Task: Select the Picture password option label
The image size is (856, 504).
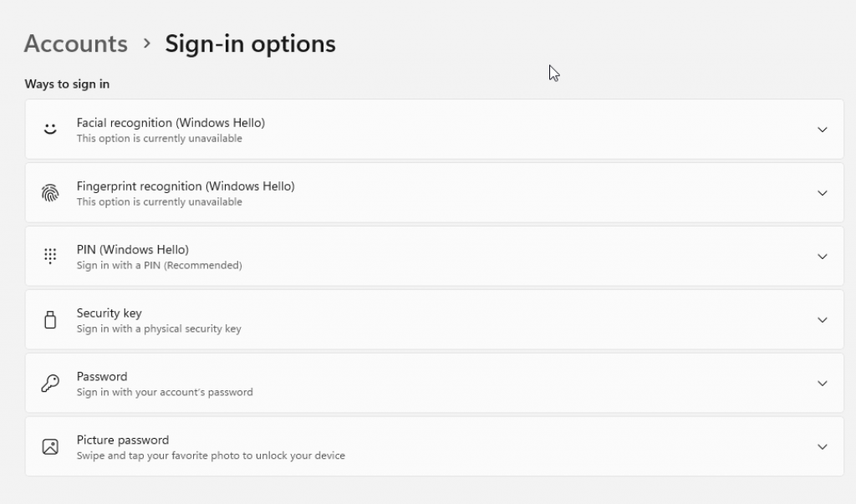Action: pyautogui.click(x=123, y=440)
